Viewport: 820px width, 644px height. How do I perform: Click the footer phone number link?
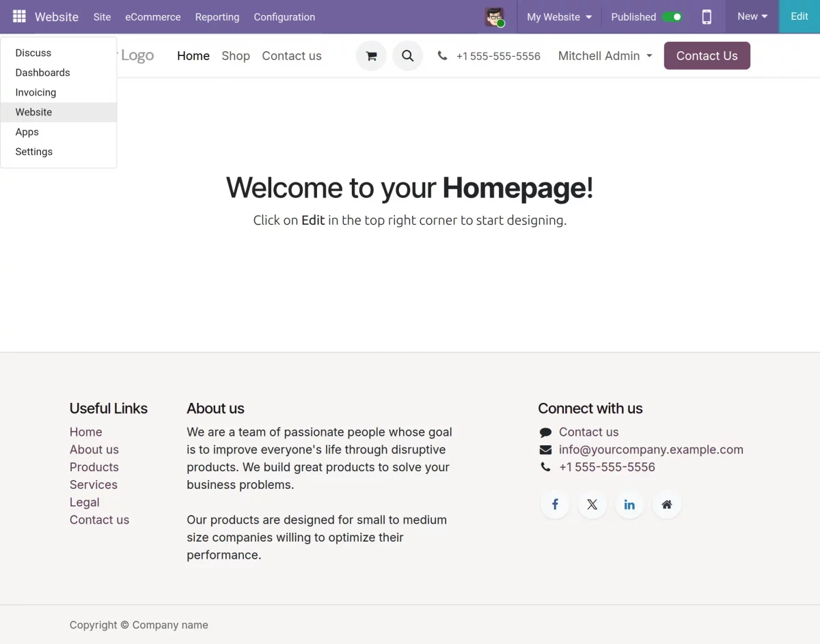pyautogui.click(x=607, y=467)
